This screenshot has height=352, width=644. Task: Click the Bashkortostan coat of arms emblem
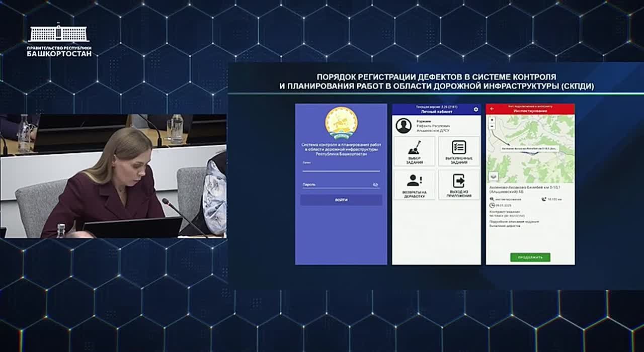341,123
